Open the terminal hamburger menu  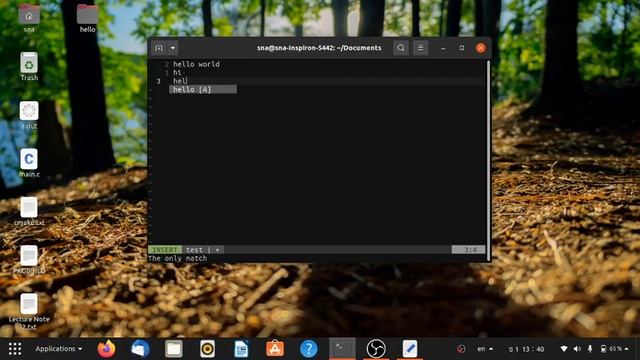420,48
